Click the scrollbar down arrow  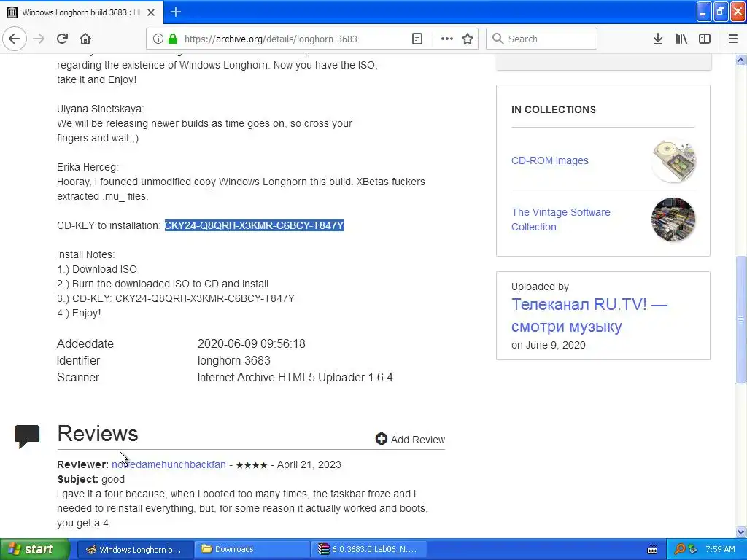coord(740,532)
